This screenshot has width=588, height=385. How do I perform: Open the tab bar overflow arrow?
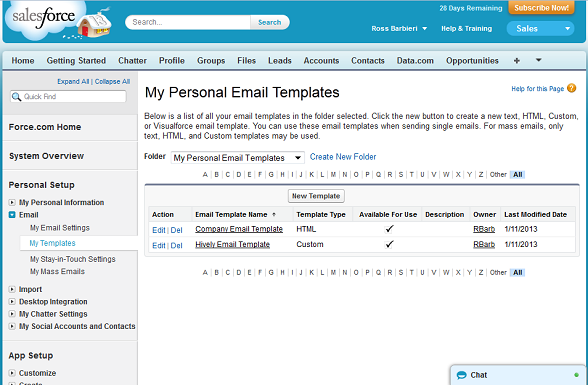(x=538, y=60)
